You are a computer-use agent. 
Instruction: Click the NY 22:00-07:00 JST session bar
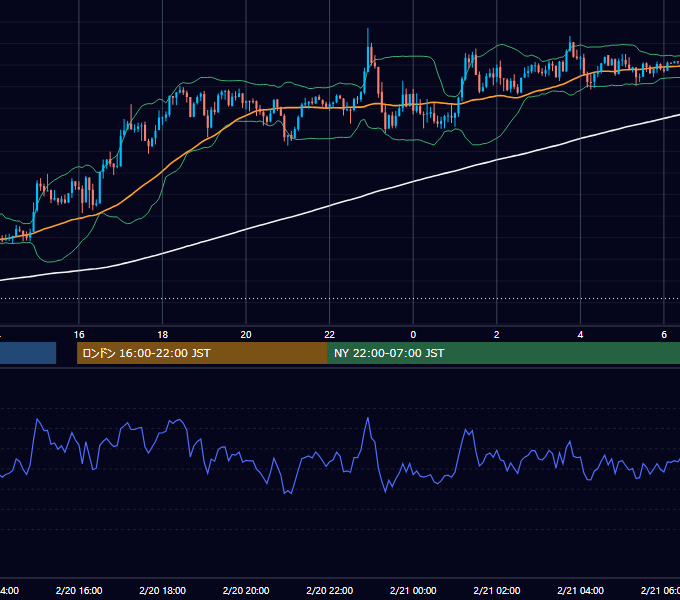[x=503, y=353]
